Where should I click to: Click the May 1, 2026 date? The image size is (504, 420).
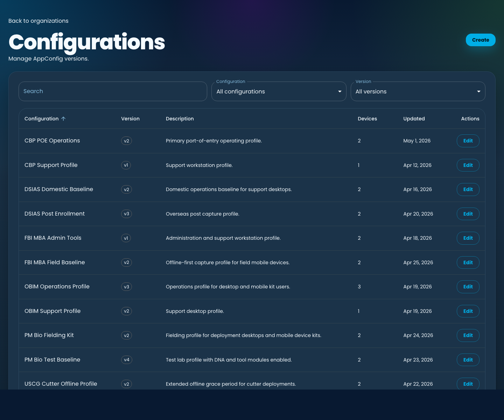417,141
